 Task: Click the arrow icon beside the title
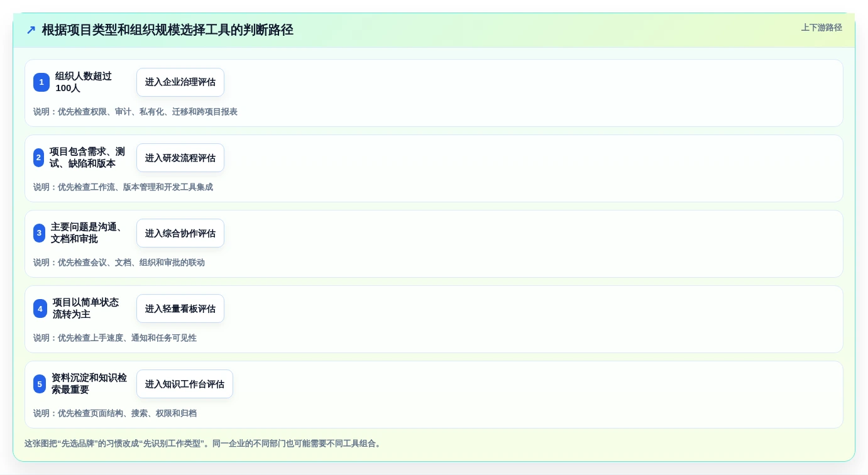tap(31, 30)
